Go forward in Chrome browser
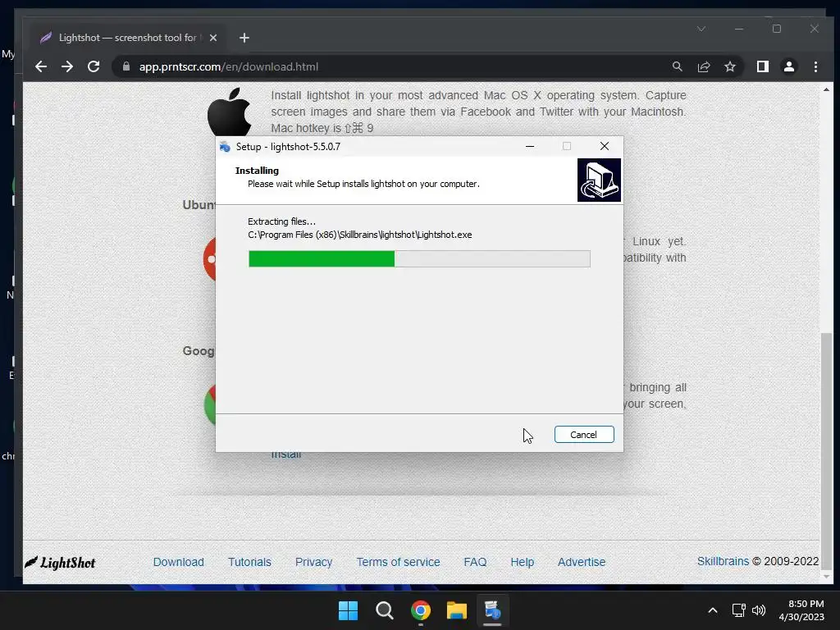The width and height of the screenshot is (840, 630). click(67, 66)
